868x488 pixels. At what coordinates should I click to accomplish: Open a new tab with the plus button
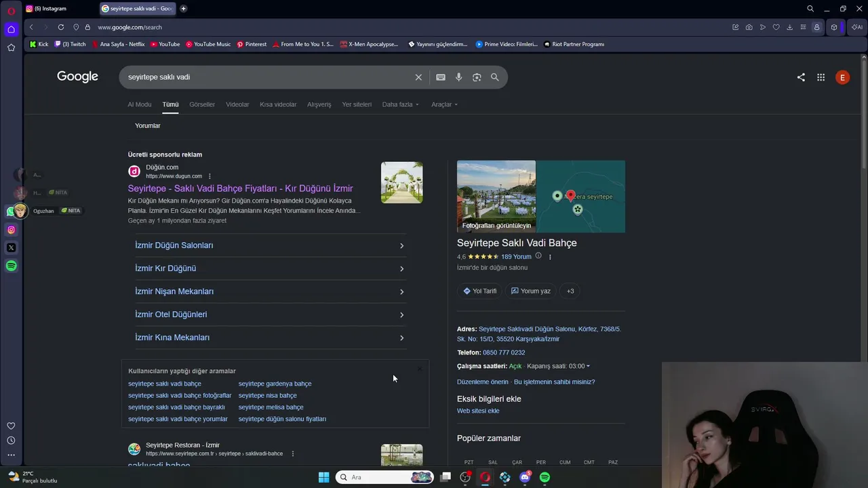tap(183, 9)
